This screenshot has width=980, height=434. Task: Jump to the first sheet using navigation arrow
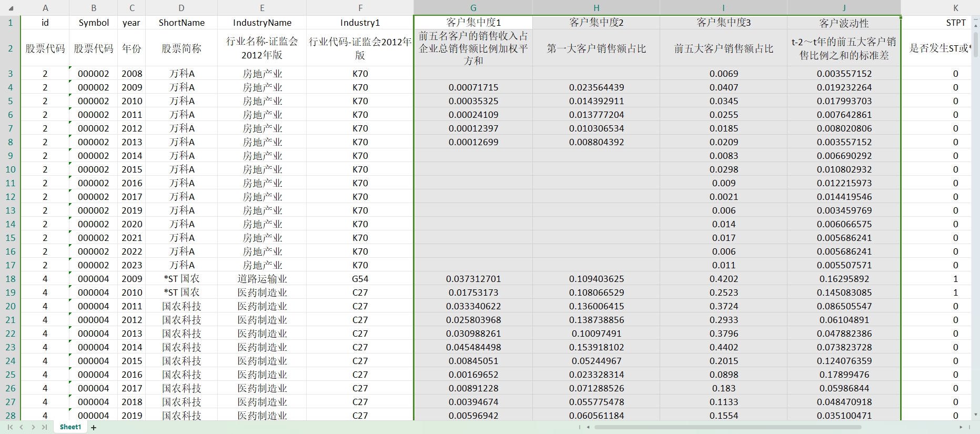10,427
